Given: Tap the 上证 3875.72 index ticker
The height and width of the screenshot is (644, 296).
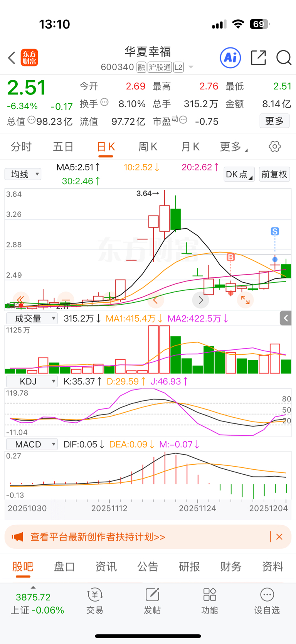Looking at the screenshot, I should coord(37,604).
